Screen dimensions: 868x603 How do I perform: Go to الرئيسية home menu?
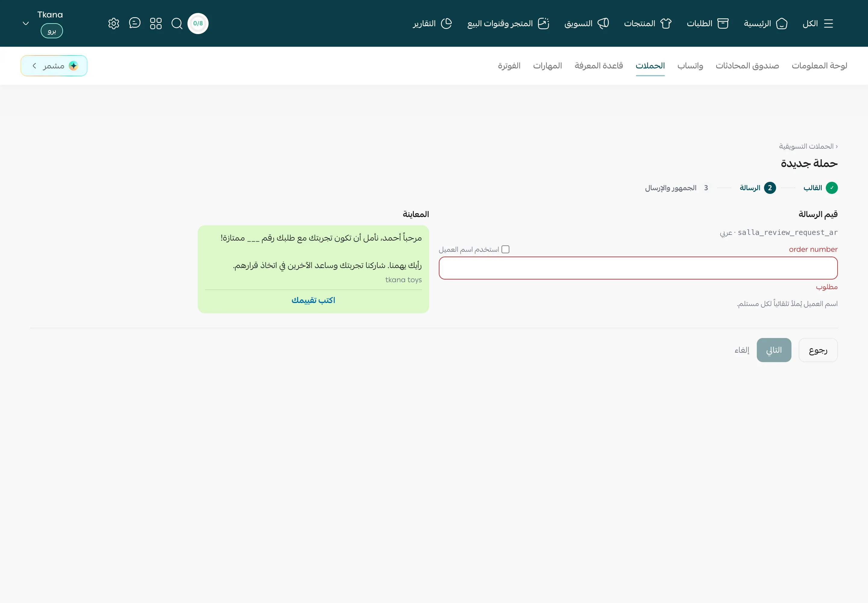click(x=766, y=24)
